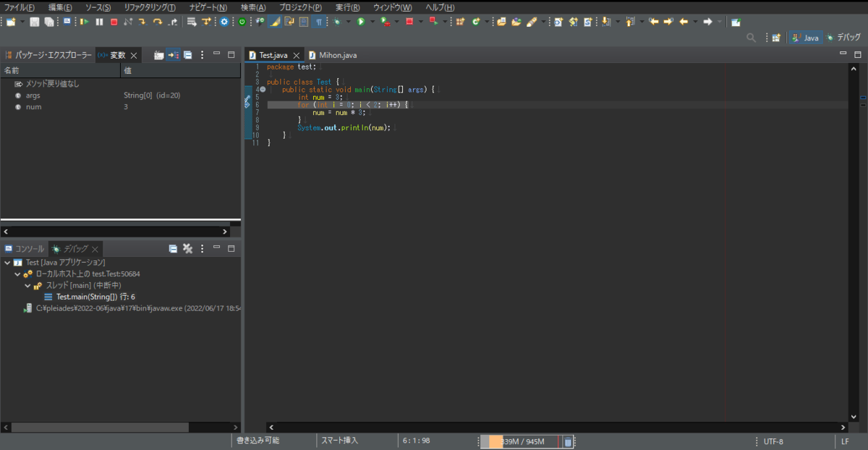Viewport: 868px width, 450px height.
Task: Toggle Show Logical Structure in Variables view
Action: (x=174, y=55)
